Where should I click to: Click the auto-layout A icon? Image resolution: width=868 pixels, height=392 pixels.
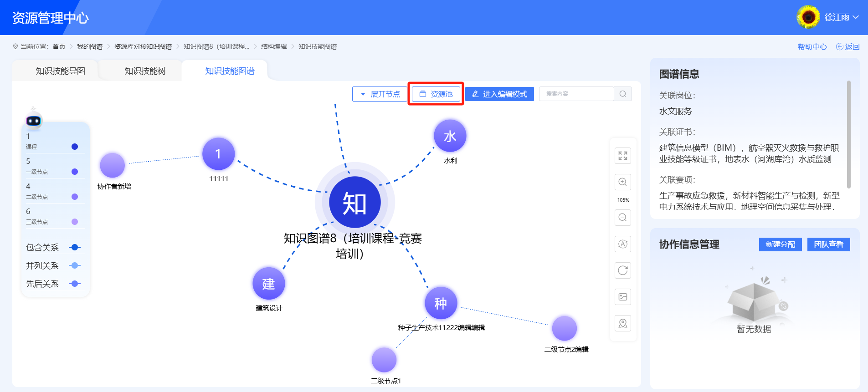click(x=623, y=244)
